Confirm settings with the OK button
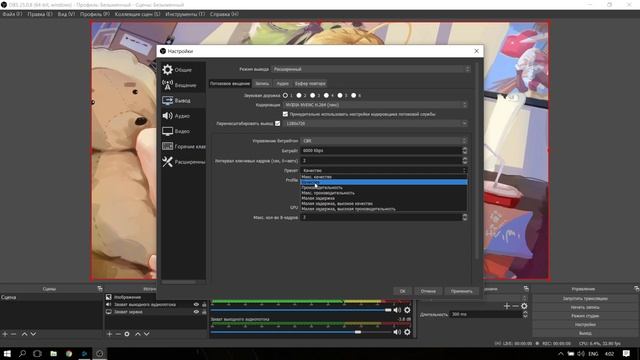Screen dimensions: 640x360 (x=402, y=291)
